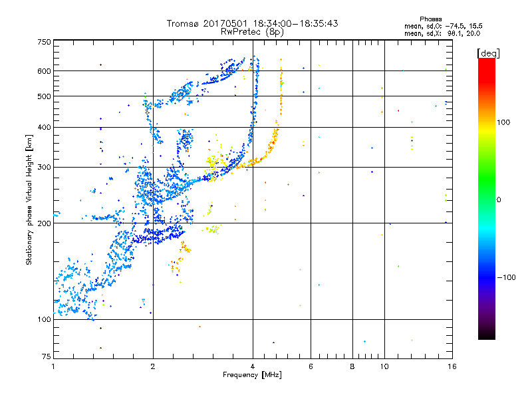This screenshot has width=532, height=399.
Task: Click the y-axis tick label '400'
Action: (44, 128)
